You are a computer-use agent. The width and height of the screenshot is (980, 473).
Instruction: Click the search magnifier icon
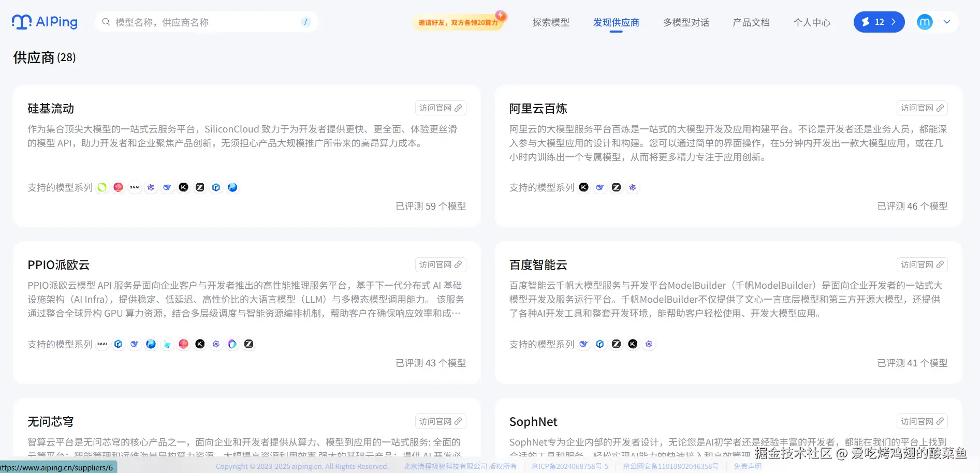point(106,22)
